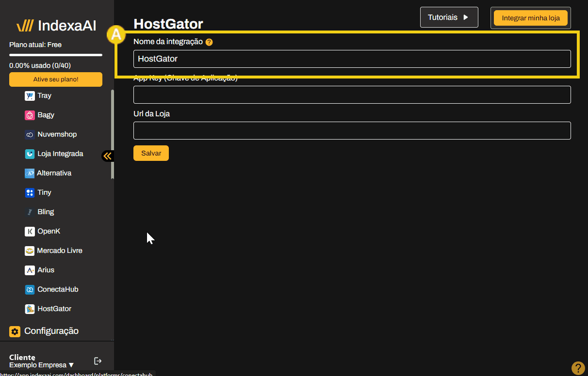Click the '0.00% usado (0/40)' text
Image resolution: width=588 pixels, height=376 pixels.
40,65
